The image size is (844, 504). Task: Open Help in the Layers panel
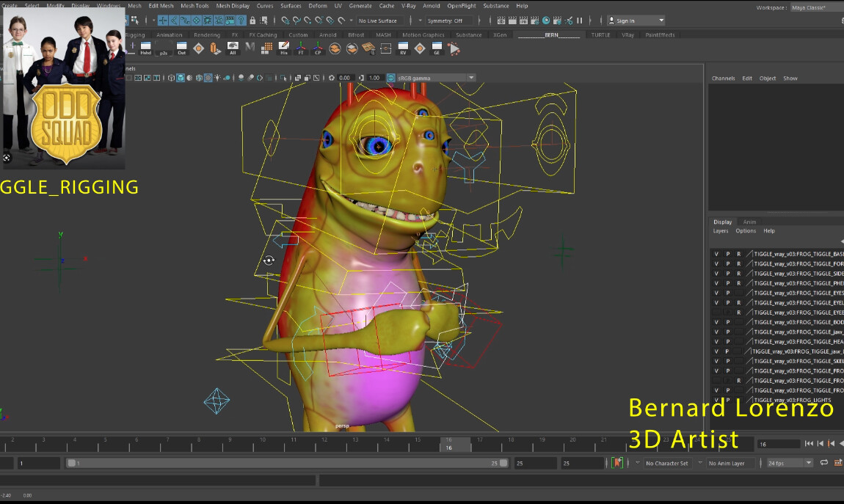click(768, 230)
